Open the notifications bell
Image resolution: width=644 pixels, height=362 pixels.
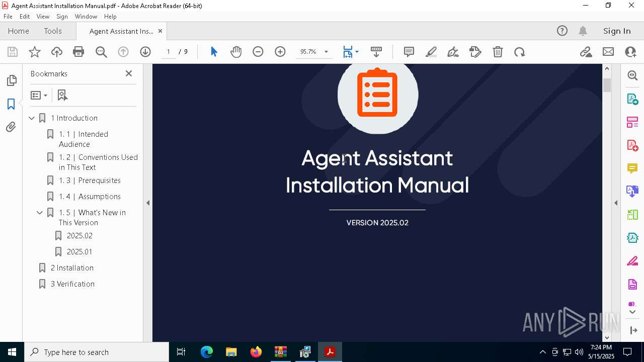(583, 31)
